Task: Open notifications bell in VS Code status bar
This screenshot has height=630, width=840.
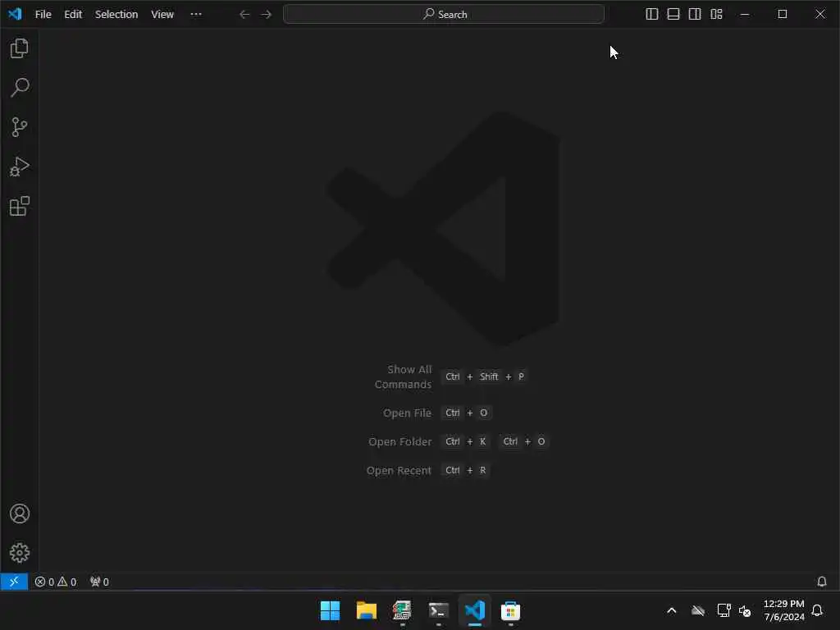Action: coord(822,582)
